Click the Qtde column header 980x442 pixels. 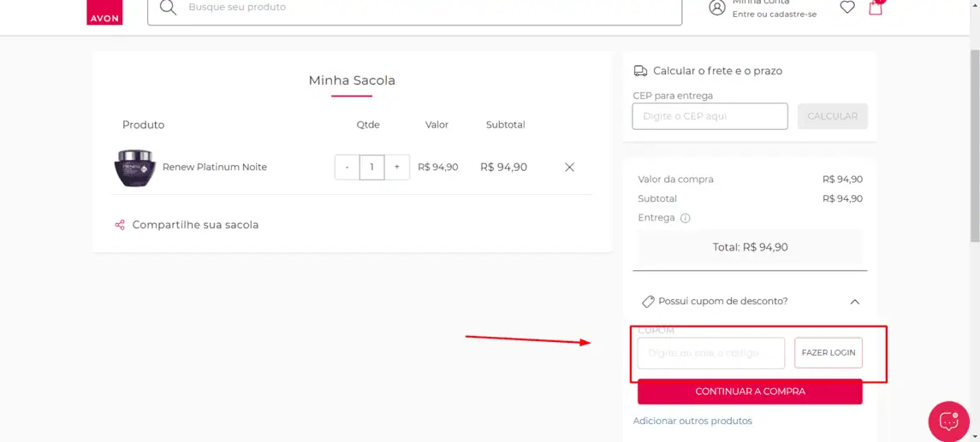(368, 125)
